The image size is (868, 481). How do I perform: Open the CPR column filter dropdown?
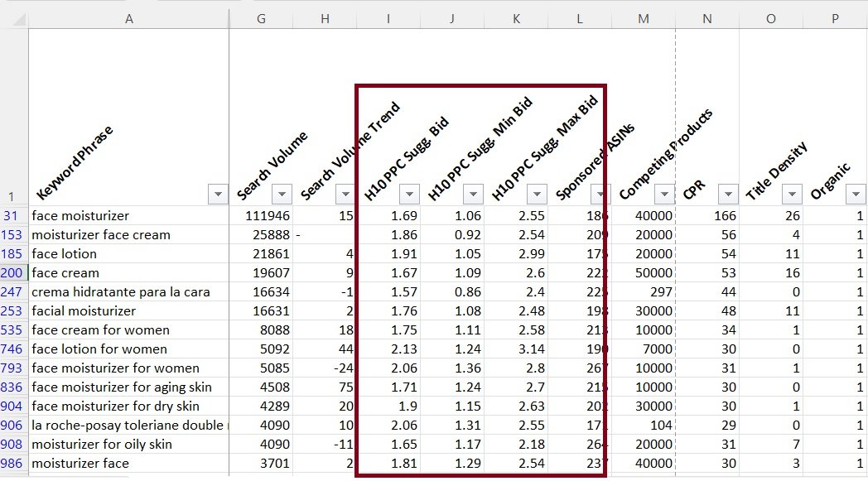(x=728, y=194)
